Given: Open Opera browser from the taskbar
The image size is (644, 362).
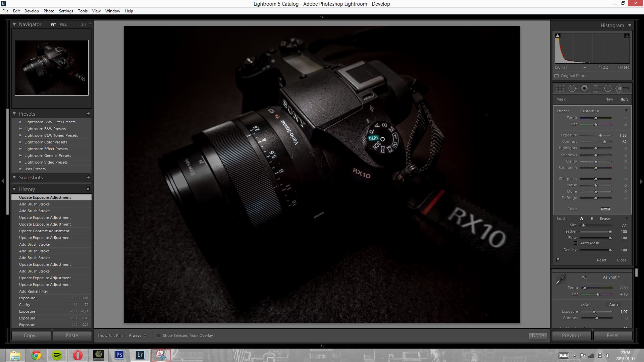Looking at the screenshot, I should (77, 355).
